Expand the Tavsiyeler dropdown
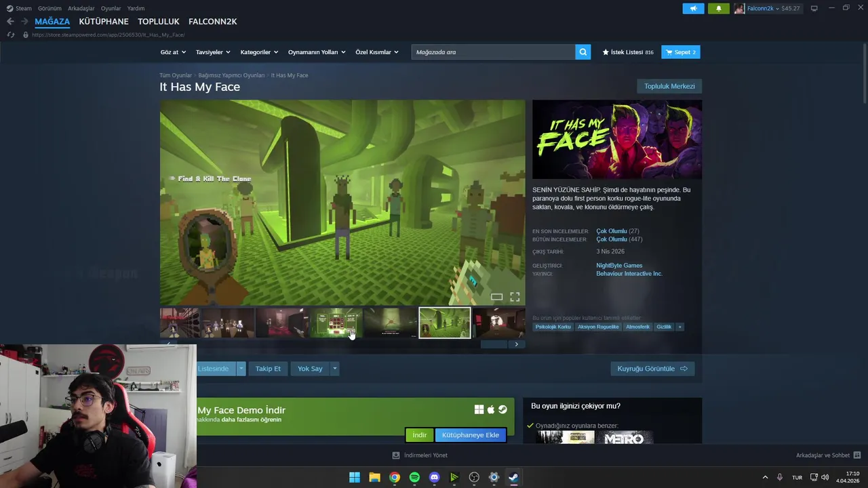The height and width of the screenshot is (488, 868). (x=213, y=52)
